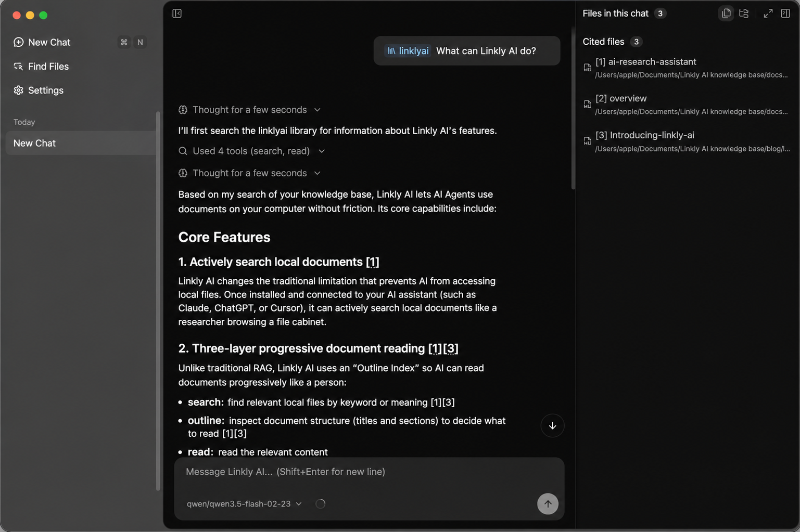
Task: Expand the files panel to full size
Action: [768, 14]
